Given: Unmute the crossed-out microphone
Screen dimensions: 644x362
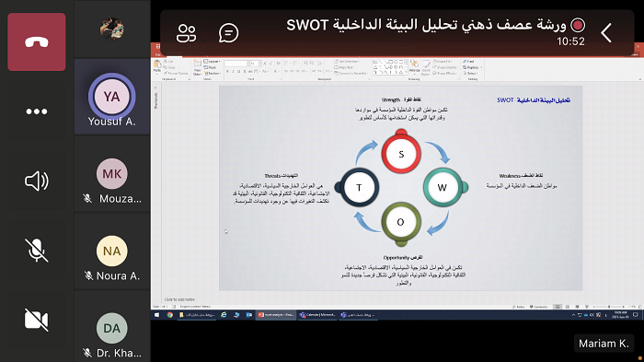Looking at the screenshot, I should point(37,251).
